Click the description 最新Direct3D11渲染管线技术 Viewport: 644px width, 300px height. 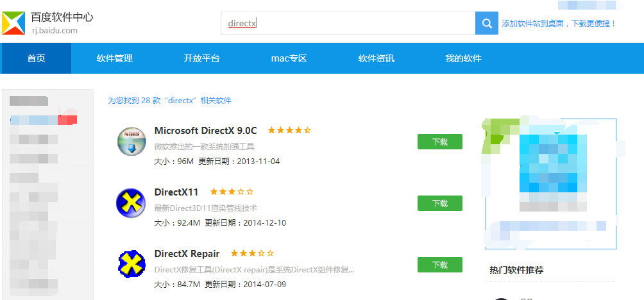(x=206, y=208)
